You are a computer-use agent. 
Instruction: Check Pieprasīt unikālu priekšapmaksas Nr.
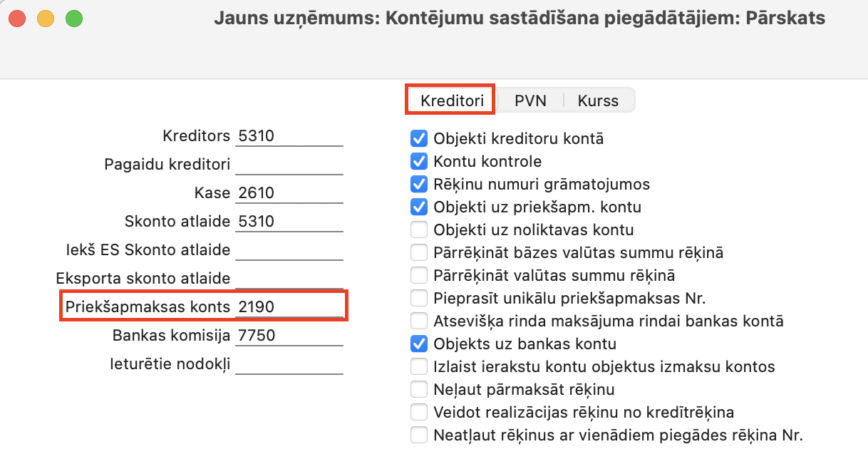[419, 298]
